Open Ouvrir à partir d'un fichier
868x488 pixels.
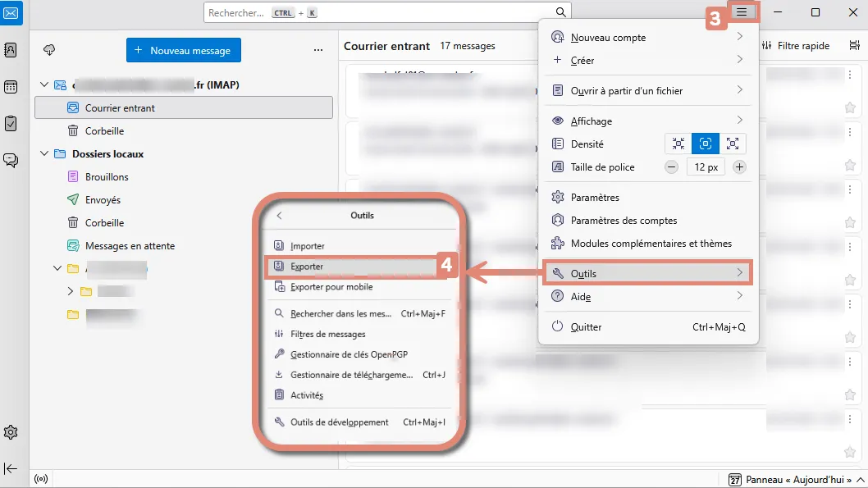(x=648, y=91)
